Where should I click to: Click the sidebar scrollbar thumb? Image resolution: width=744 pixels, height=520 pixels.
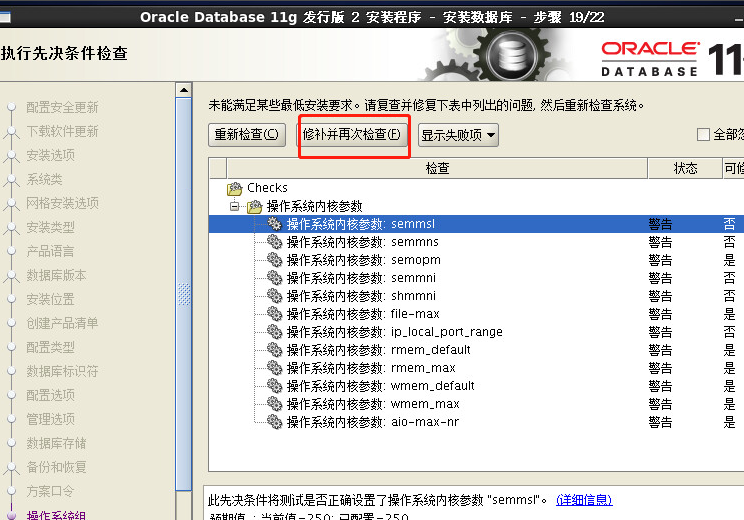click(x=184, y=294)
